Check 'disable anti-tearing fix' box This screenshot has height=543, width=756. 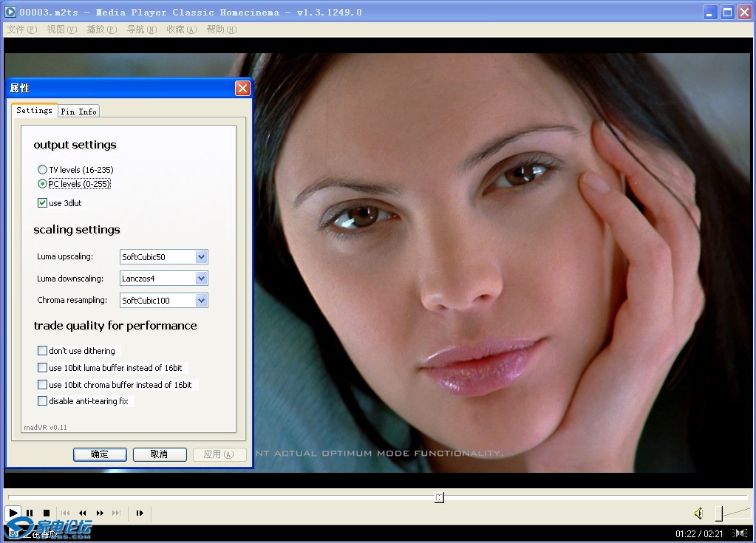43,401
